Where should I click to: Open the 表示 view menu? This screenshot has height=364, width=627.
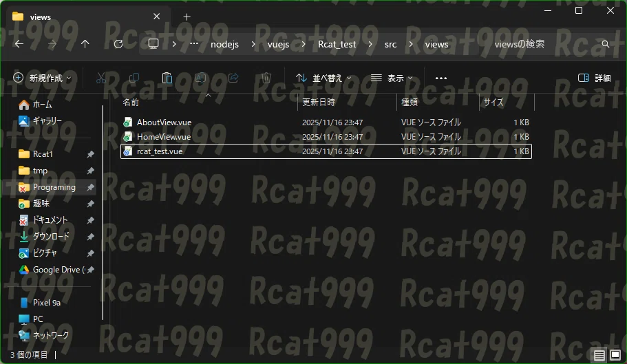click(x=392, y=78)
